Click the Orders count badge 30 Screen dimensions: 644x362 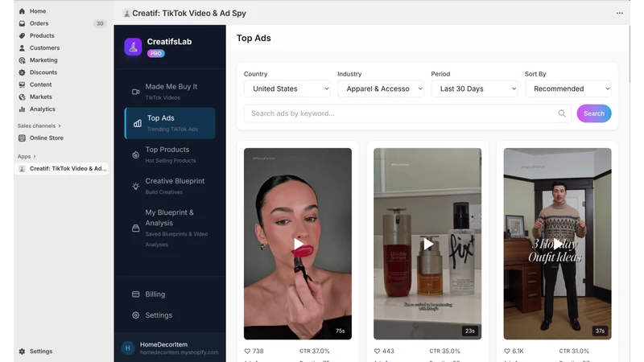coord(100,23)
